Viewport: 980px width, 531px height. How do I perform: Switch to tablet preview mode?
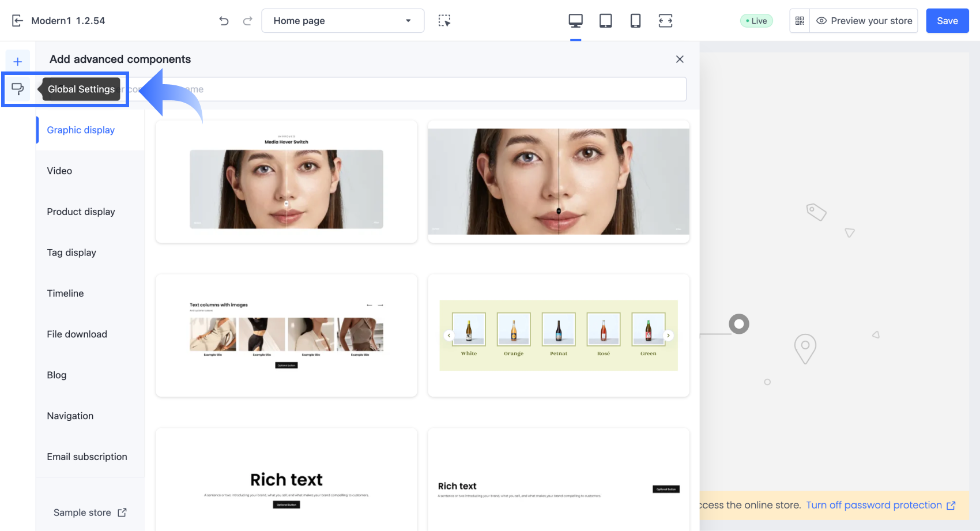pyautogui.click(x=605, y=21)
